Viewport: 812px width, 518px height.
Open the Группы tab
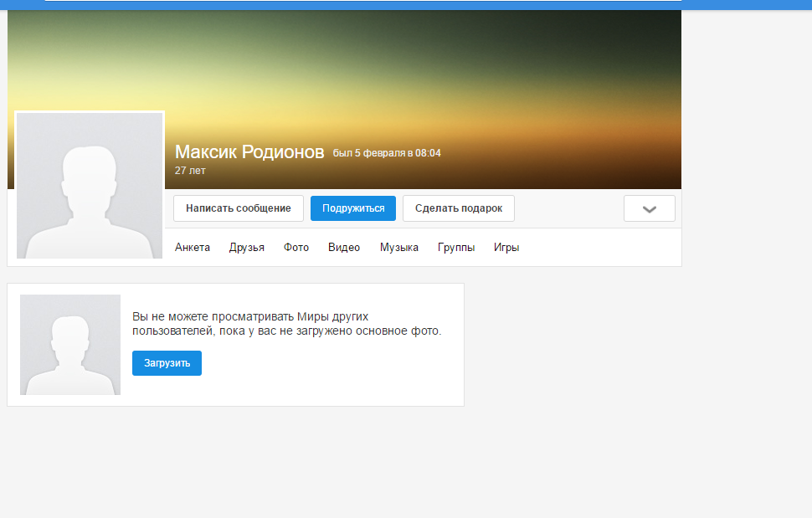pyautogui.click(x=456, y=248)
